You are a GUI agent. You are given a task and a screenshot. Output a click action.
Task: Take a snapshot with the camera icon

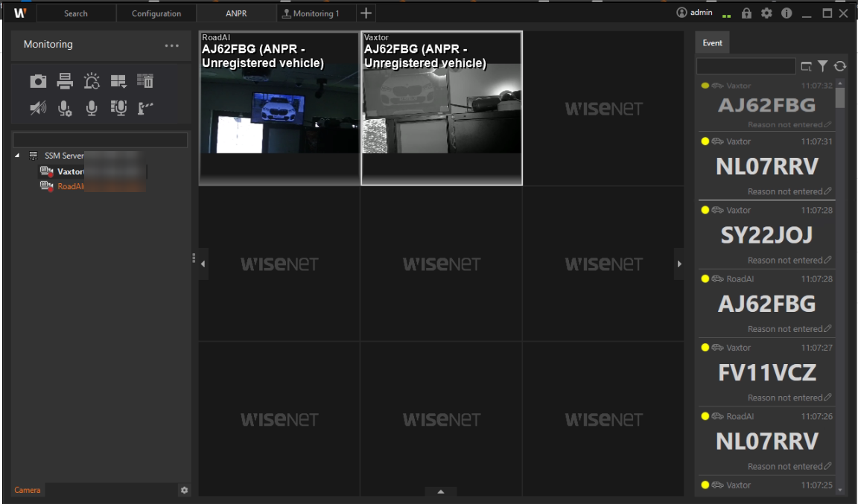(38, 82)
